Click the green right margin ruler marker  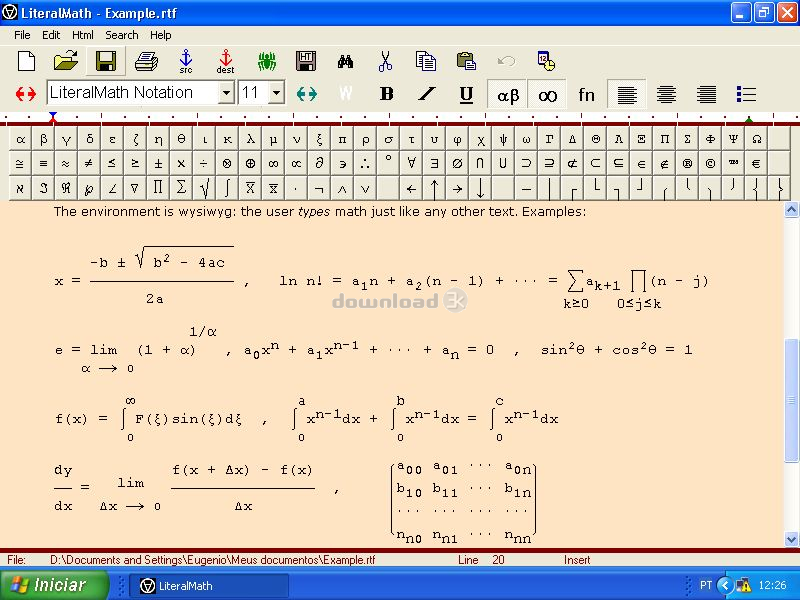point(748,120)
